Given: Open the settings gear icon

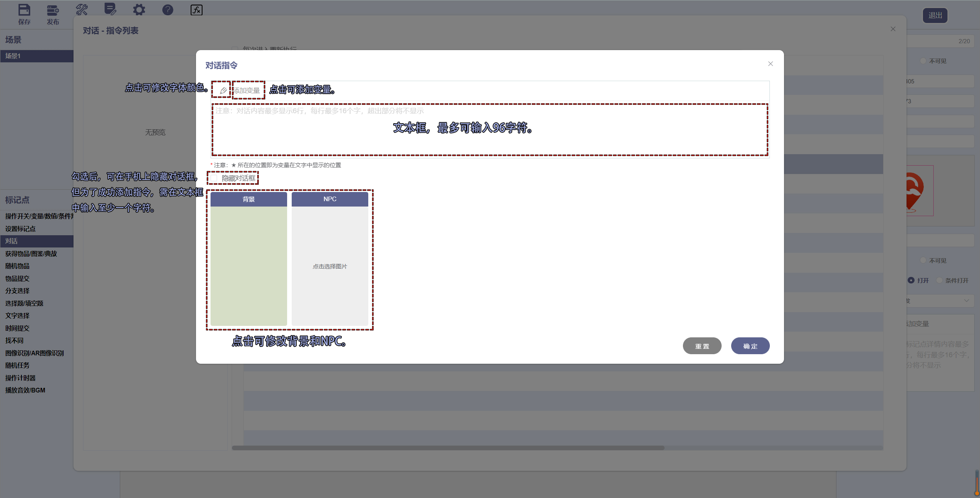Looking at the screenshot, I should point(139,10).
